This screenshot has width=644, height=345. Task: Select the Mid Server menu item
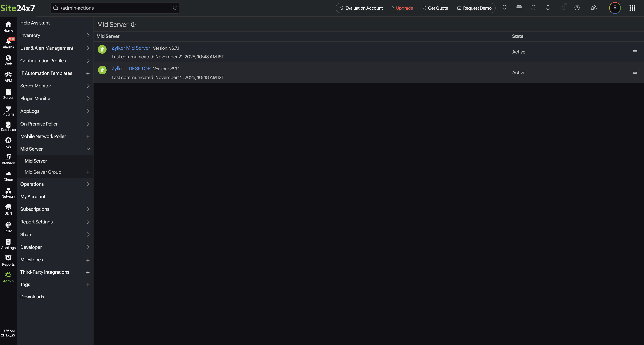(x=36, y=161)
